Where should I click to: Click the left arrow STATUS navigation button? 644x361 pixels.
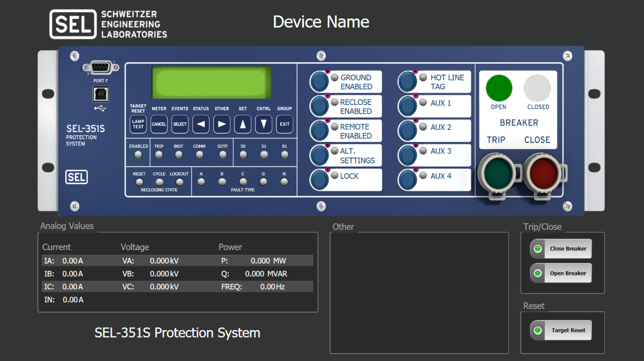[201, 124]
